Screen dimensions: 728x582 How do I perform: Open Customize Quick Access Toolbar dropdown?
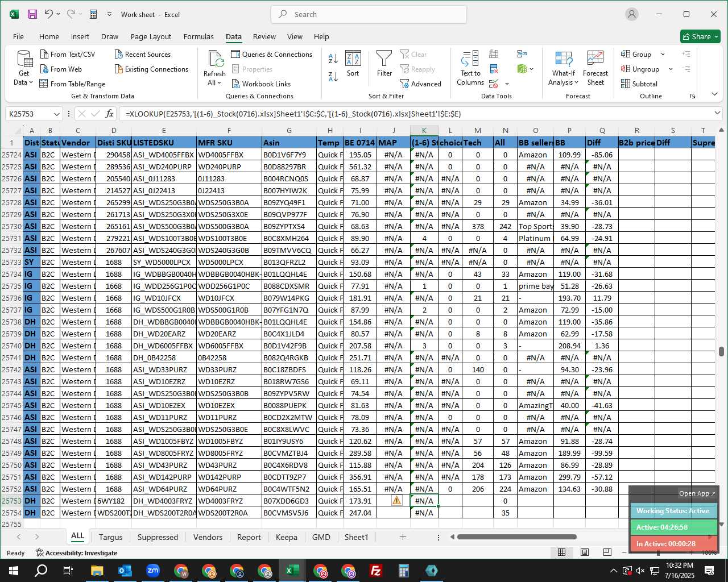point(109,14)
